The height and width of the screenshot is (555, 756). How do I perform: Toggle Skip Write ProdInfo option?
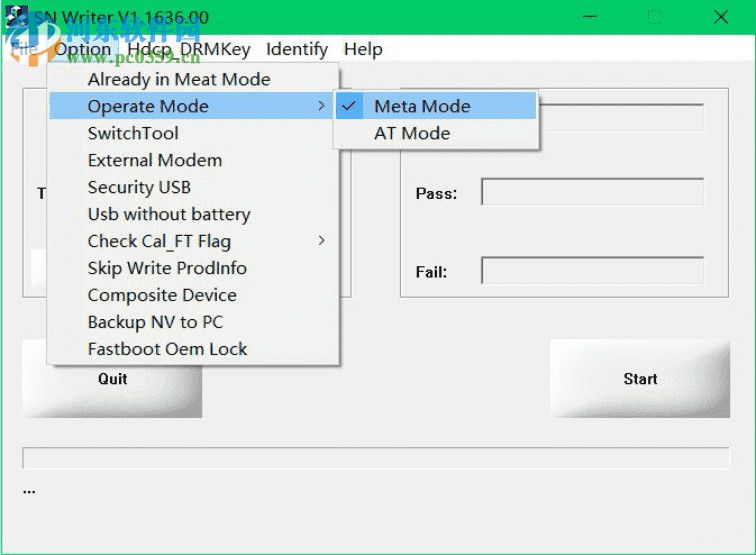tap(192, 268)
